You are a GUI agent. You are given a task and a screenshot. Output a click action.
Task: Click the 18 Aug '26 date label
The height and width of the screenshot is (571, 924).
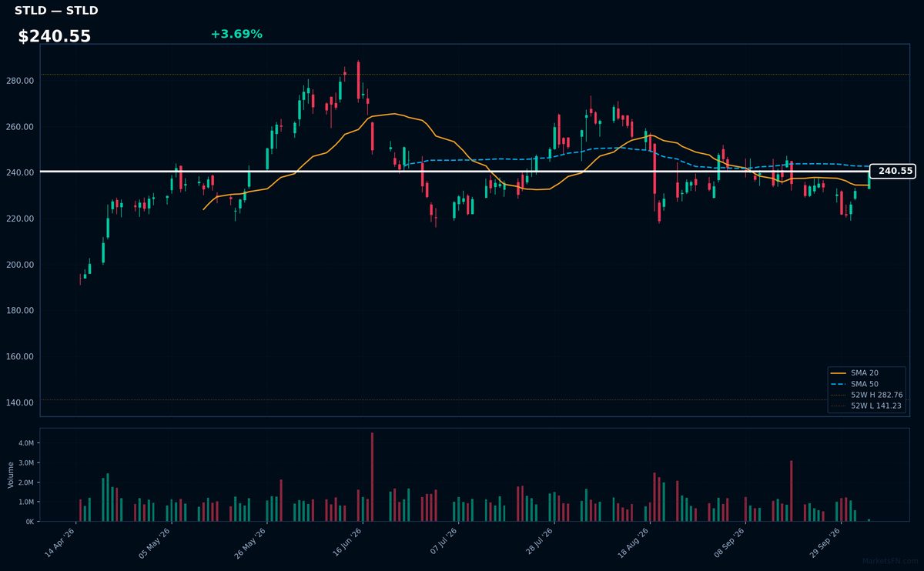tap(634, 543)
